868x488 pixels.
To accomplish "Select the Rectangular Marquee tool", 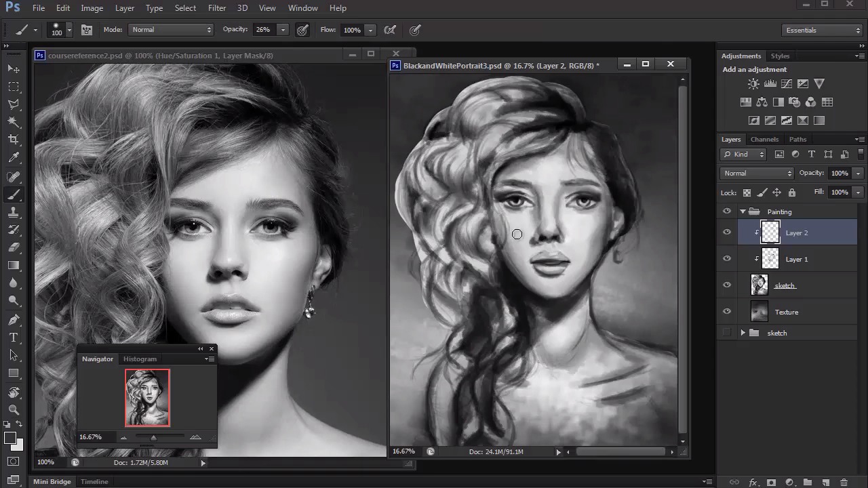I will pyautogui.click(x=14, y=87).
